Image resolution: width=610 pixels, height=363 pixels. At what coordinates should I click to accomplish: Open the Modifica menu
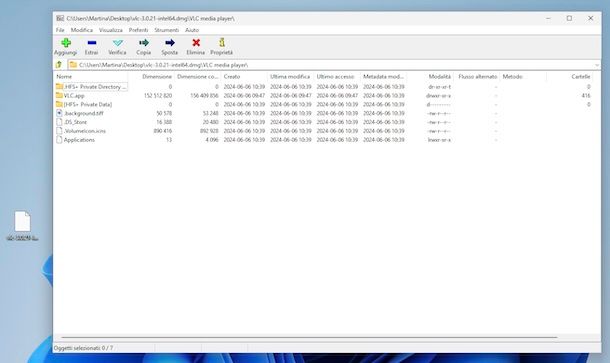click(x=82, y=30)
